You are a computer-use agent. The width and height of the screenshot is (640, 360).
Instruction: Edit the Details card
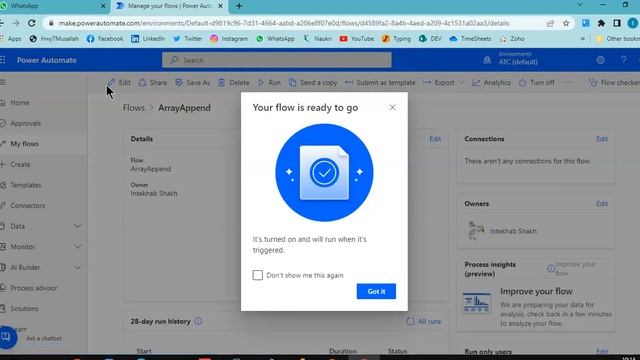[435, 139]
